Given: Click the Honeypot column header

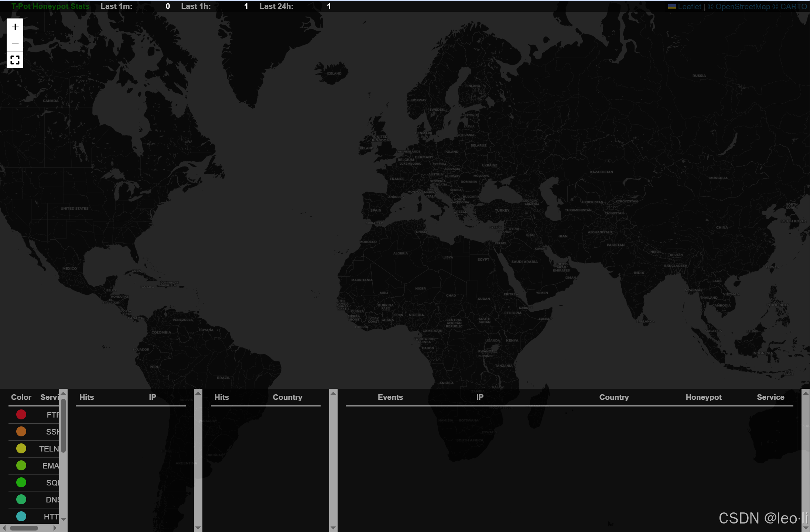Looking at the screenshot, I should [703, 397].
